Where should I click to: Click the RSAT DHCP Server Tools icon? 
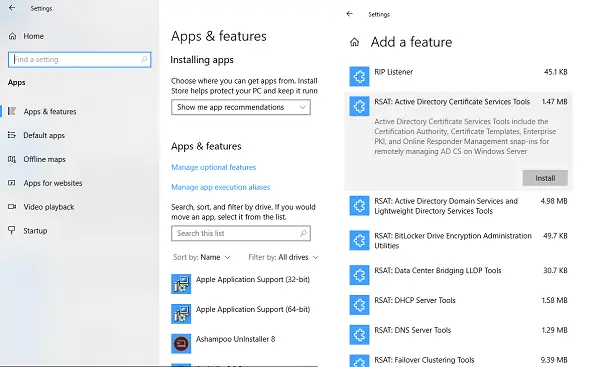(x=359, y=305)
